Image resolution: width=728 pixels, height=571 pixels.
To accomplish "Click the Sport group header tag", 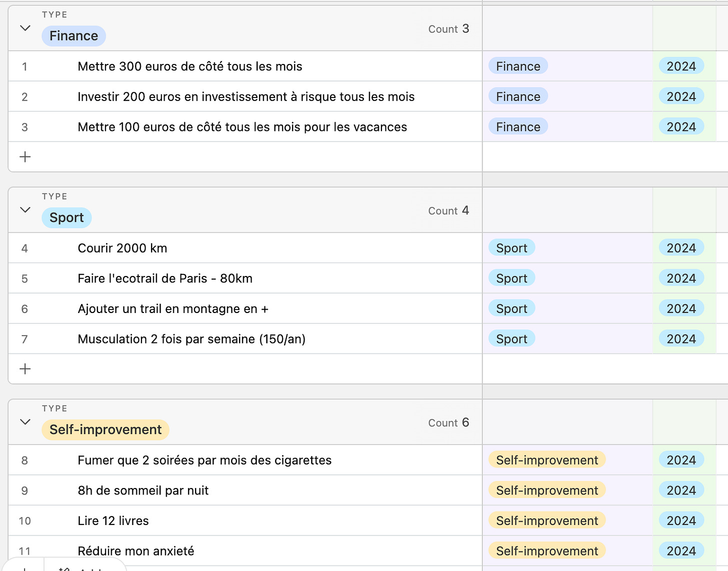I will click(66, 218).
